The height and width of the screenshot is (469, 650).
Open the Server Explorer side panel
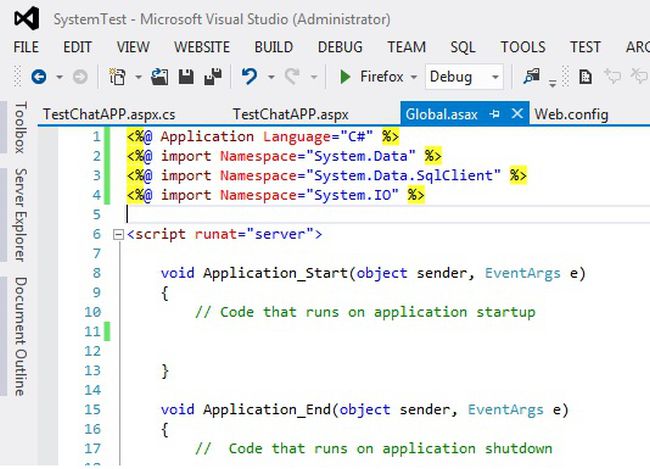tap(20, 215)
